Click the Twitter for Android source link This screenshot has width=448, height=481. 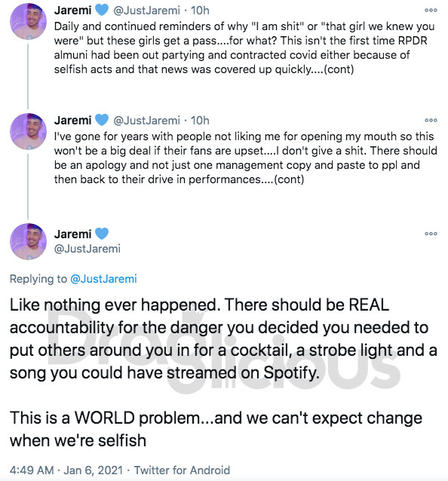pos(182,470)
